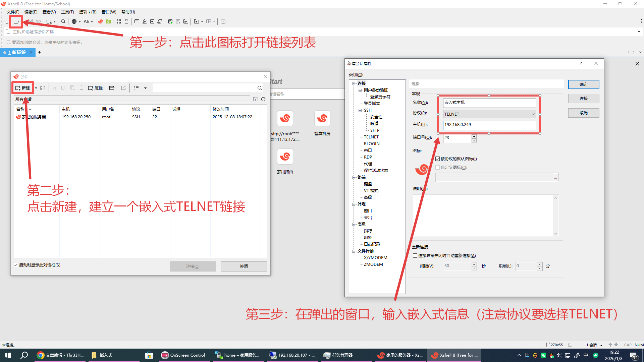Click the lock toolbar icon

(126, 21)
